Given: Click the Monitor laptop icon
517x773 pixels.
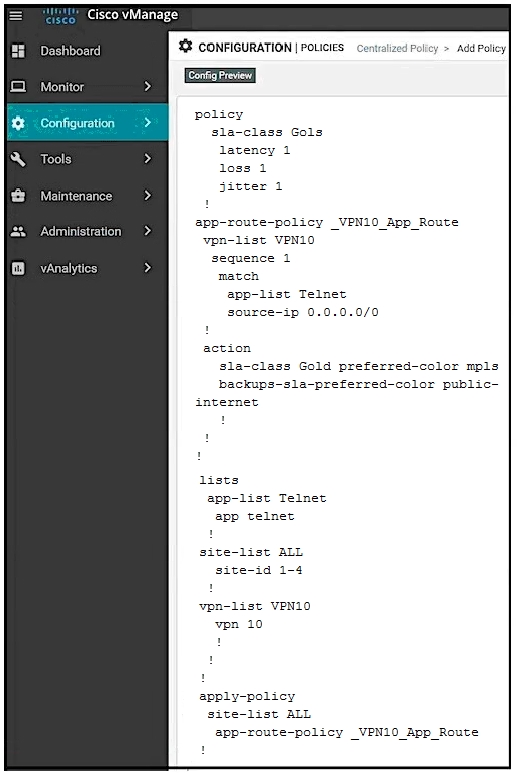Looking at the screenshot, I should tap(18, 87).
